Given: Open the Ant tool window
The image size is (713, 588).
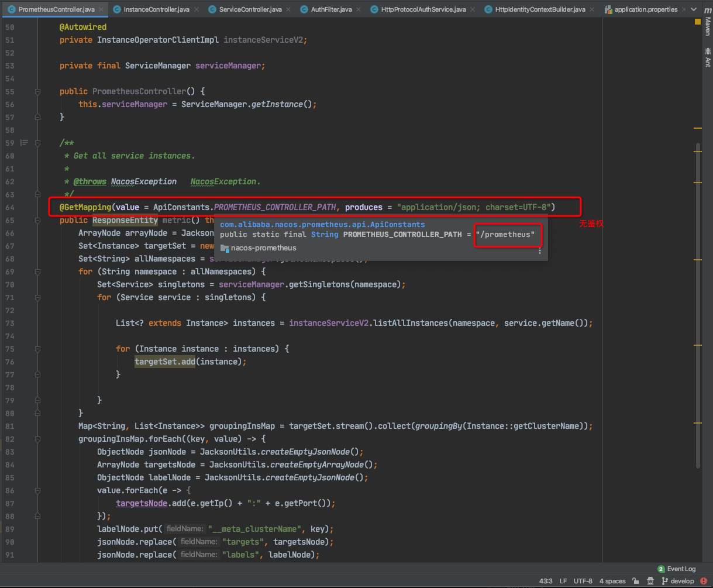Looking at the screenshot, I should pos(707,57).
